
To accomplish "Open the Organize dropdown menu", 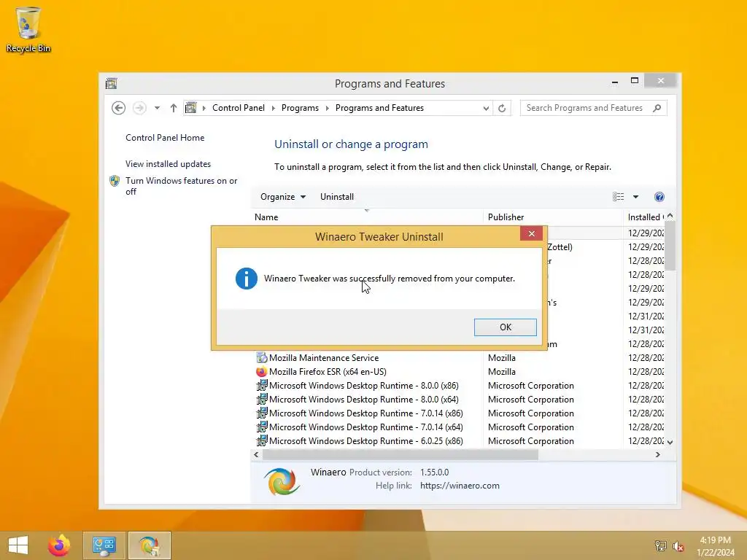I will tap(283, 197).
